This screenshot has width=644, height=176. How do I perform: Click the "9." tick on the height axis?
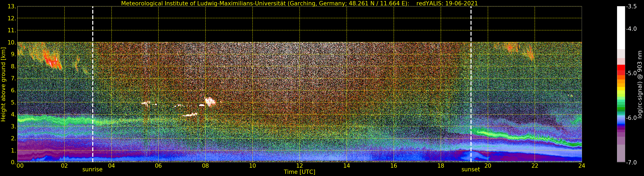13,54
